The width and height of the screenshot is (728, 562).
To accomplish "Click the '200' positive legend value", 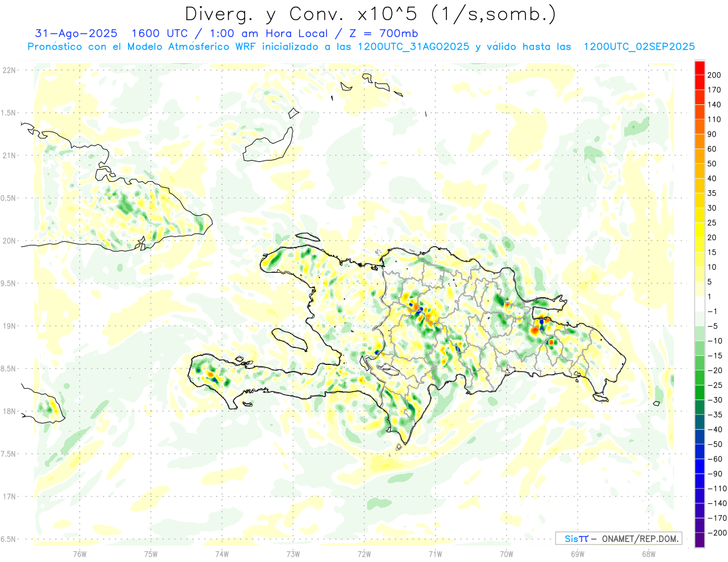I will pyautogui.click(x=714, y=75).
